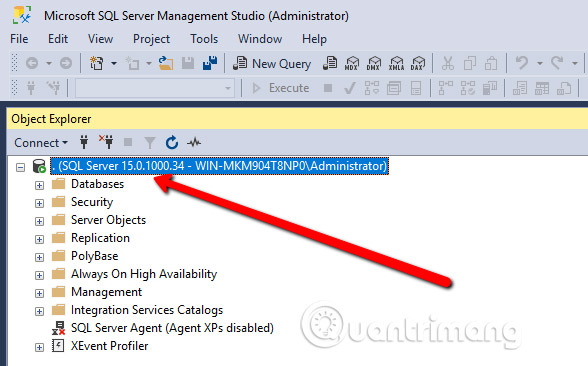Click the Navigate Backward icon
This screenshot has height=366, width=588.
(x=32, y=63)
